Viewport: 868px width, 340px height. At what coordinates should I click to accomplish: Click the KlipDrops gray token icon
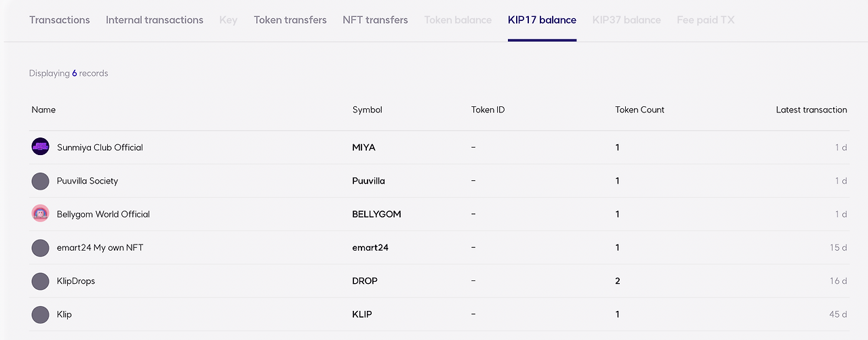point(41,281)
